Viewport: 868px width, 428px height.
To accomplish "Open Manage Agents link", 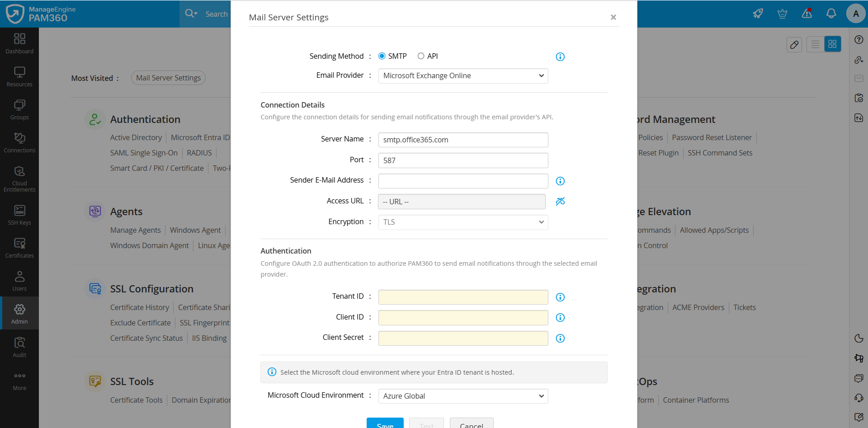I will click(135, 230).
